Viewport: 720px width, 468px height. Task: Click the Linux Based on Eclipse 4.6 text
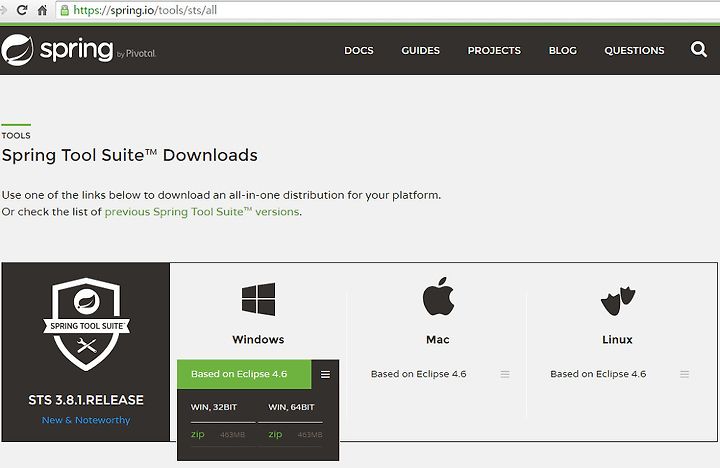598,374
